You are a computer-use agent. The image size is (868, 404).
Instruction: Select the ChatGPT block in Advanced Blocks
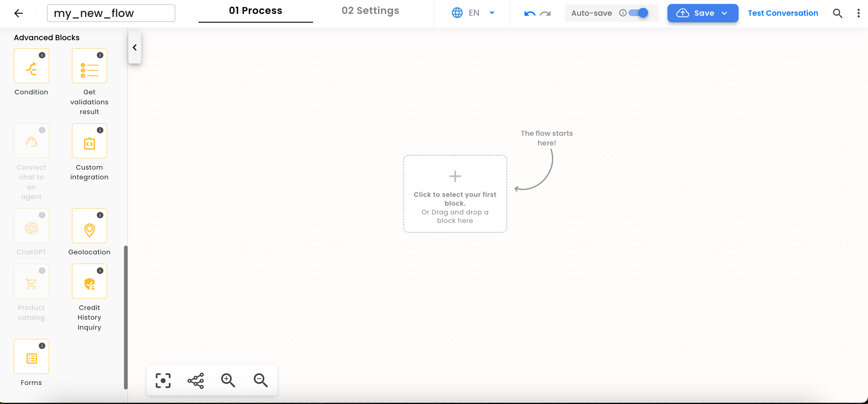(x=31, y=226)
